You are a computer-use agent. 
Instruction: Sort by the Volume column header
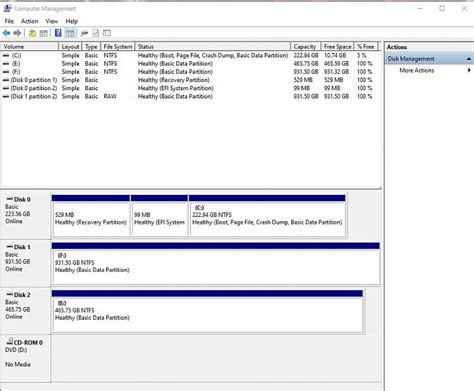coord(30,46)
